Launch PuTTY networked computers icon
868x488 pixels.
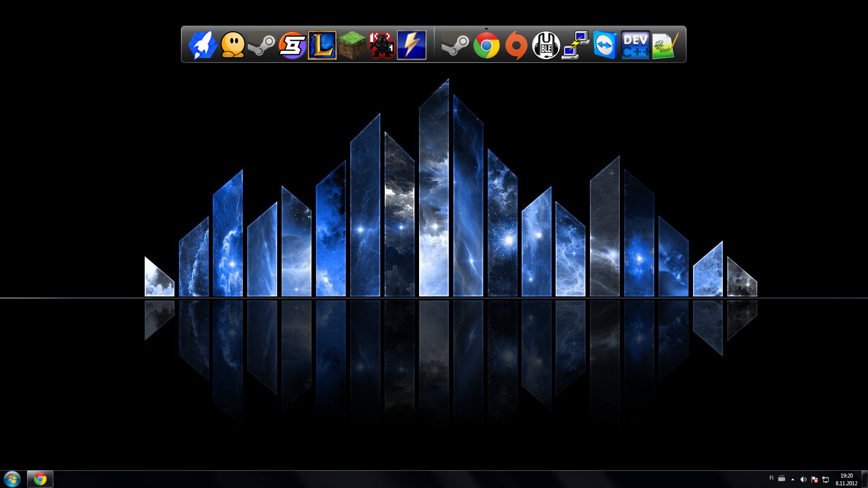click(x=576, y=45)
